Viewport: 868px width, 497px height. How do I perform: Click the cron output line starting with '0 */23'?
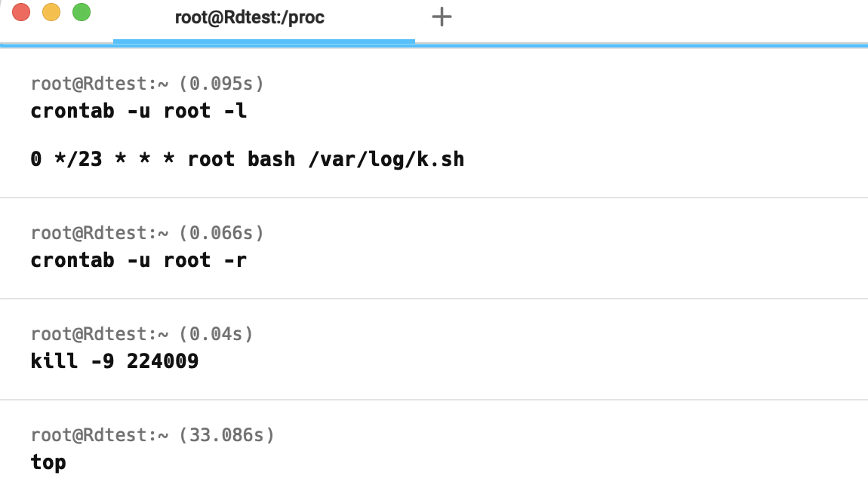point(247,160)
